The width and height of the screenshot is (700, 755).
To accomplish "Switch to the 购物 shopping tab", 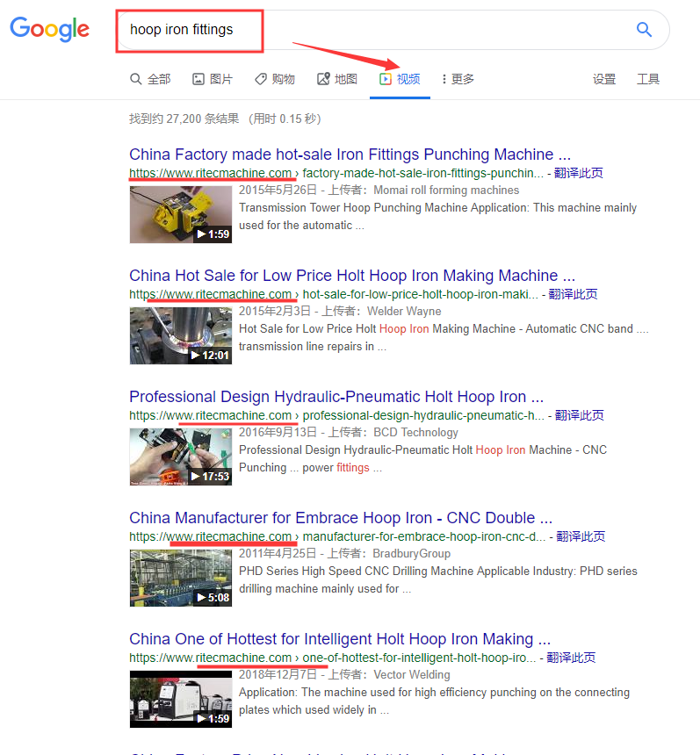I will click(275, 79).
